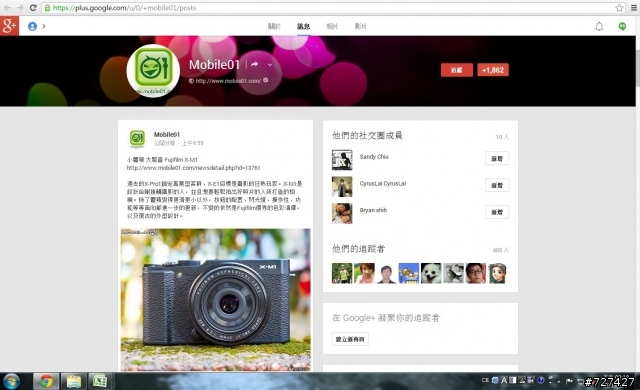Open the notifications bell
This screenshot has height=390, width=640.
coord(599,27)
